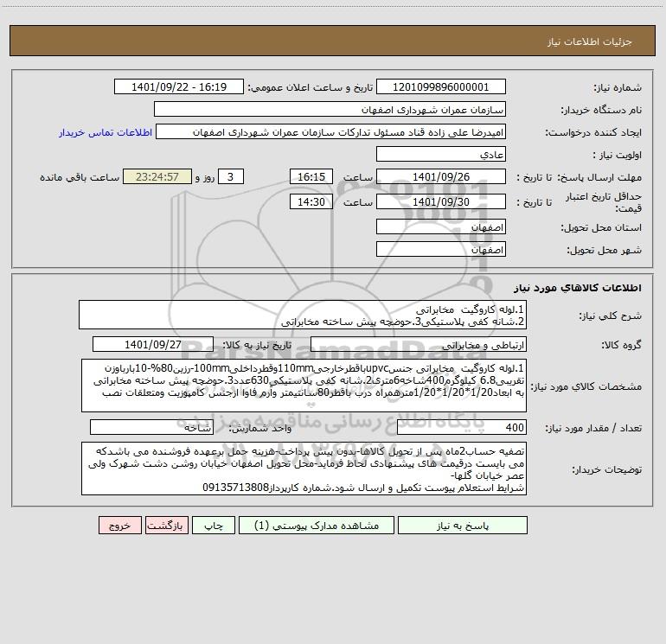The width and height of the screenshot is (666, 644).
Task: Click the general need description text box
Action: (x=303, y=315)
